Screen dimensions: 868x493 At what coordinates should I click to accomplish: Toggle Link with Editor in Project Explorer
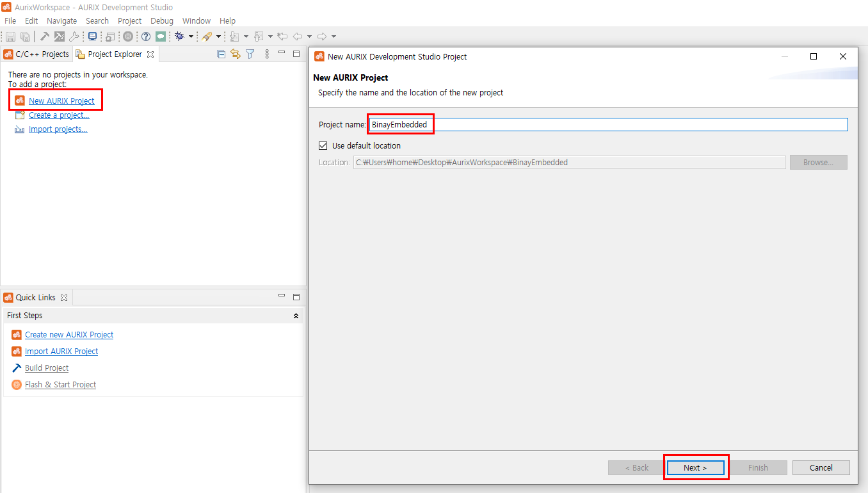[x=236, y=54]
